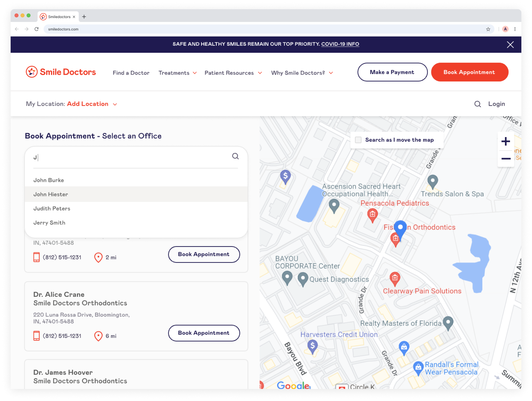The width and height of the screenshot is (532, 401).
Task: Toggle Search as I move the map checkbox
Action: click(x=358, y=140)
